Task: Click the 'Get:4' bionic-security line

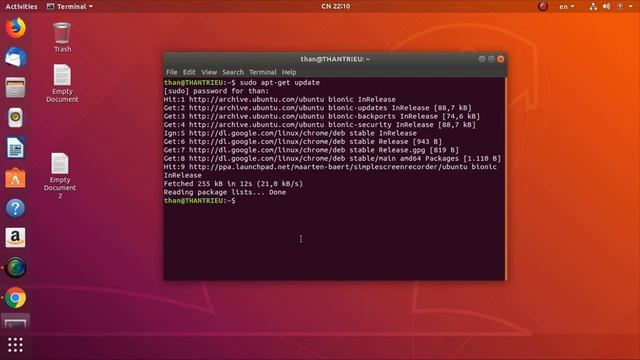Action: click(x=320, y=125)
